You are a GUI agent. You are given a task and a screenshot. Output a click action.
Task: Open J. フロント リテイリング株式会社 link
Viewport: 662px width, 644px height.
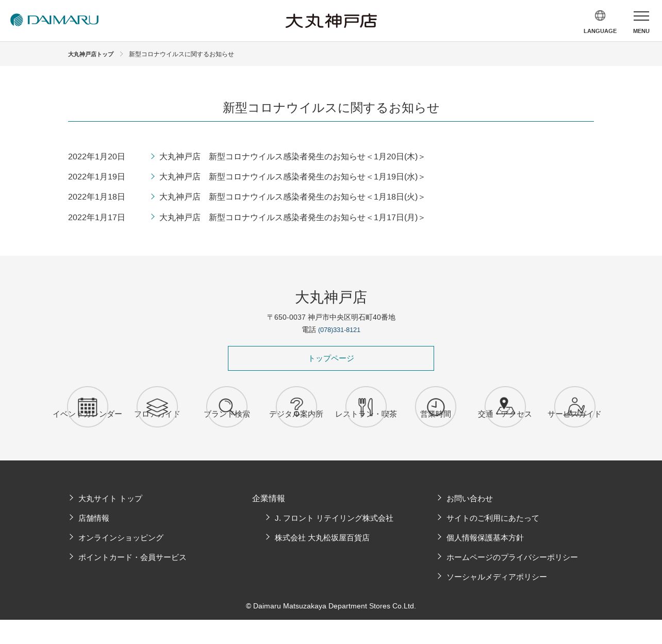tap(334, 518)
